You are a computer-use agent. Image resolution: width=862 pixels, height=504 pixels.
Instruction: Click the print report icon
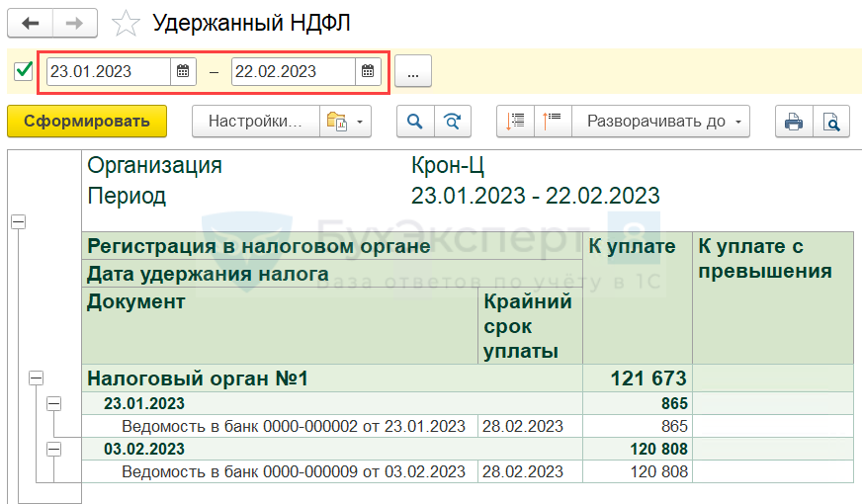click(x=793, y=122)
